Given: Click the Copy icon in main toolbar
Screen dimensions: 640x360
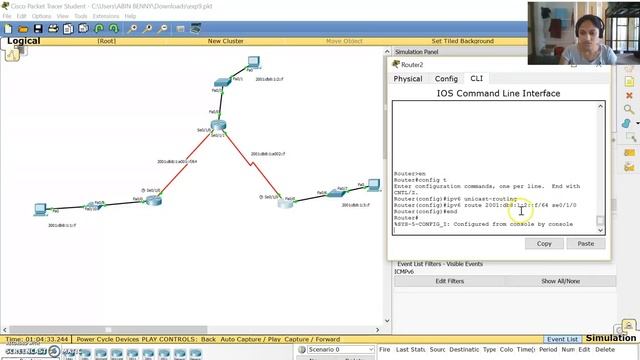Looking at the screenshot, I should (68, 29).
